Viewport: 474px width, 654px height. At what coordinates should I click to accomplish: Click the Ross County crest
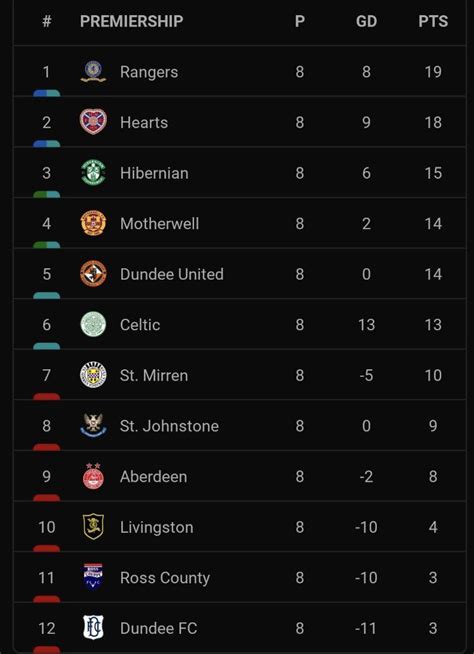point(93,577)
